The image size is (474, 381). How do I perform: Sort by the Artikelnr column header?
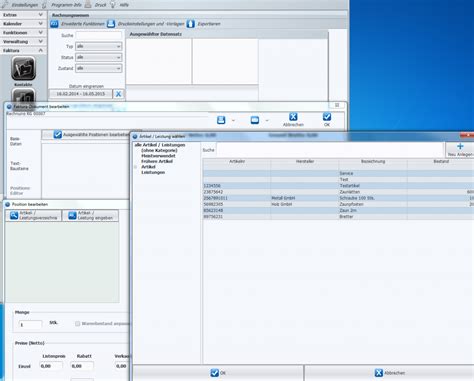237,161
